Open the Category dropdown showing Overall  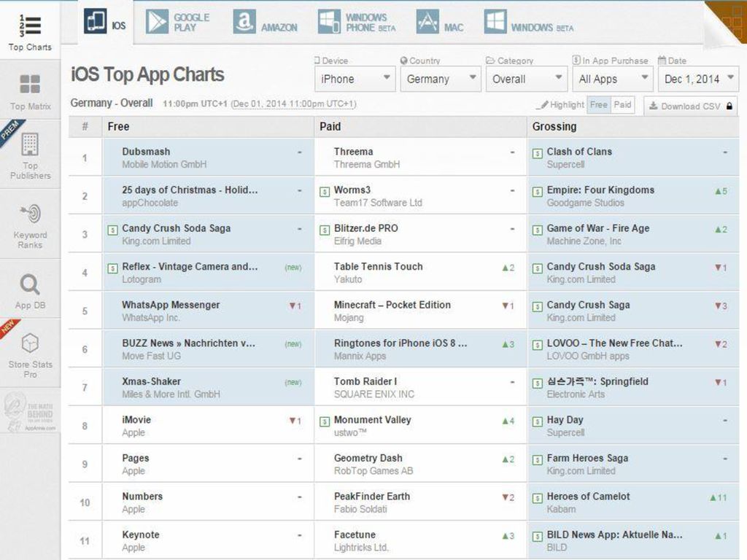point(527,79)
